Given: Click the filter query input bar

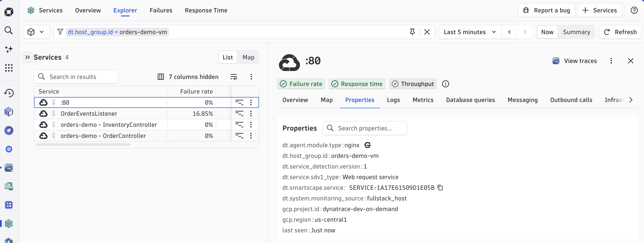Looking at the screenshot, I should click(244, 32).
